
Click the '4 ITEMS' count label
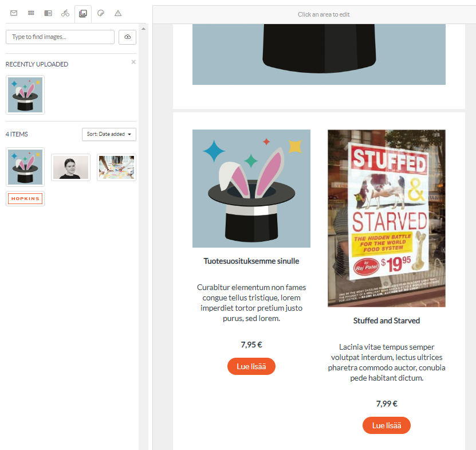[17, 134]
